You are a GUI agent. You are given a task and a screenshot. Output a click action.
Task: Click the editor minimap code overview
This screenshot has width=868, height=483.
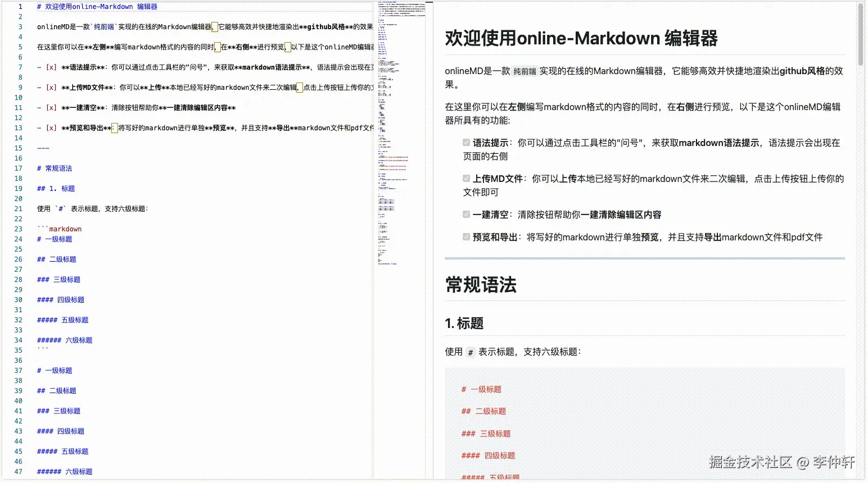click(x=401, y=132)
